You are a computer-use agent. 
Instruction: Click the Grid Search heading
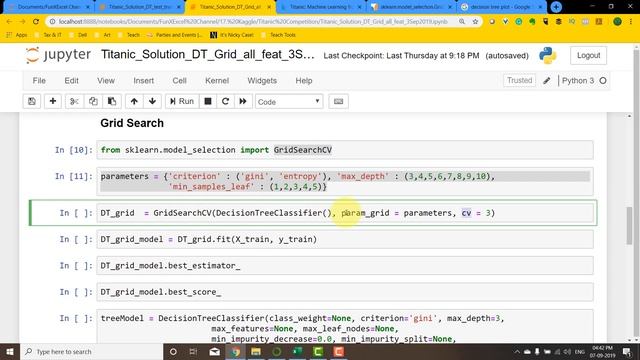[132, 123]
